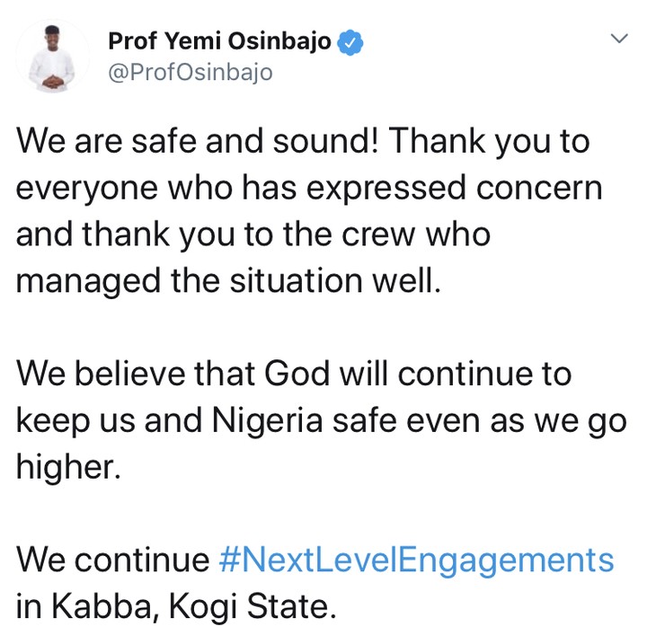Screen dimensions: 647x644
Task: Click the "We are safe and sound!" sentence
Action: pos(198,140)
